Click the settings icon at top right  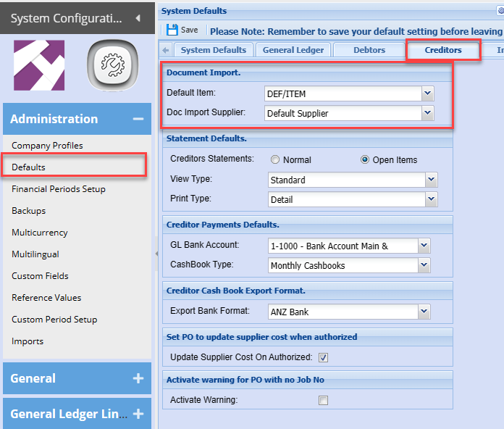click(500, 11)
